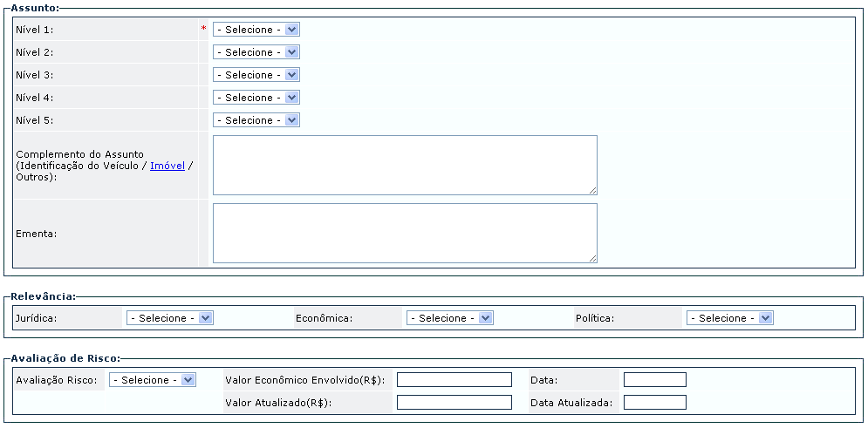Click inside the Ementa text area
Screen dimensions: 868x428
pos(406,234)
